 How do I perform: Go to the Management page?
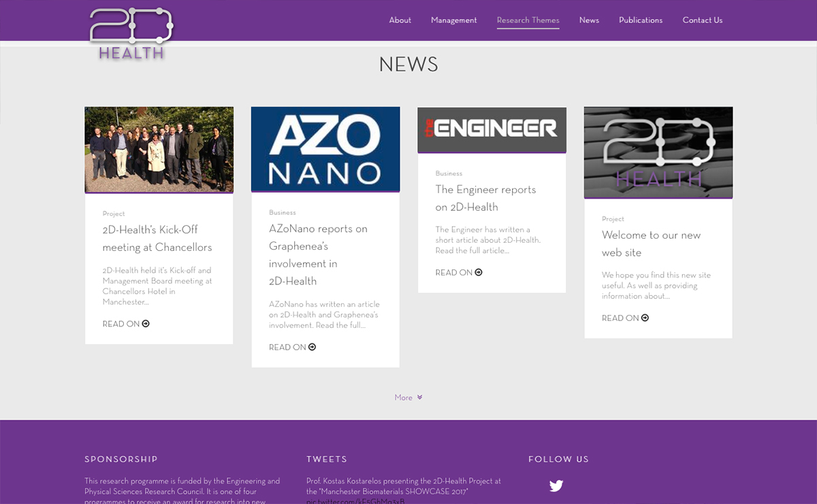coord(453,20)
